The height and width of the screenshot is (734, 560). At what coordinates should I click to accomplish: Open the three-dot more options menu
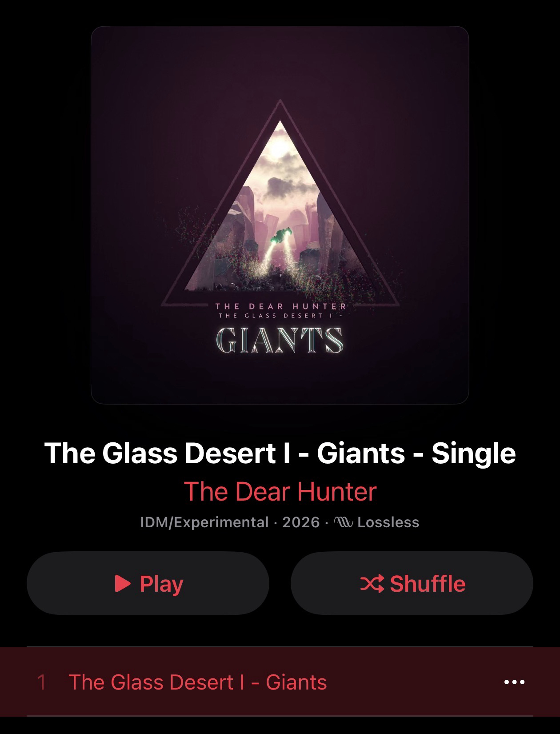tap(515, 682)
